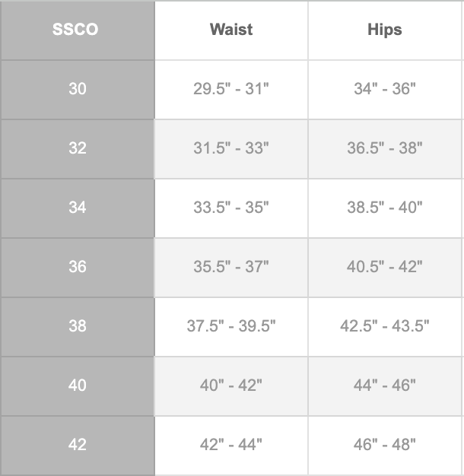Viewport: 464px width, 476px height.
Task: Select the 40.5" - 42" hips cell
Action: [x=384, y=267]
